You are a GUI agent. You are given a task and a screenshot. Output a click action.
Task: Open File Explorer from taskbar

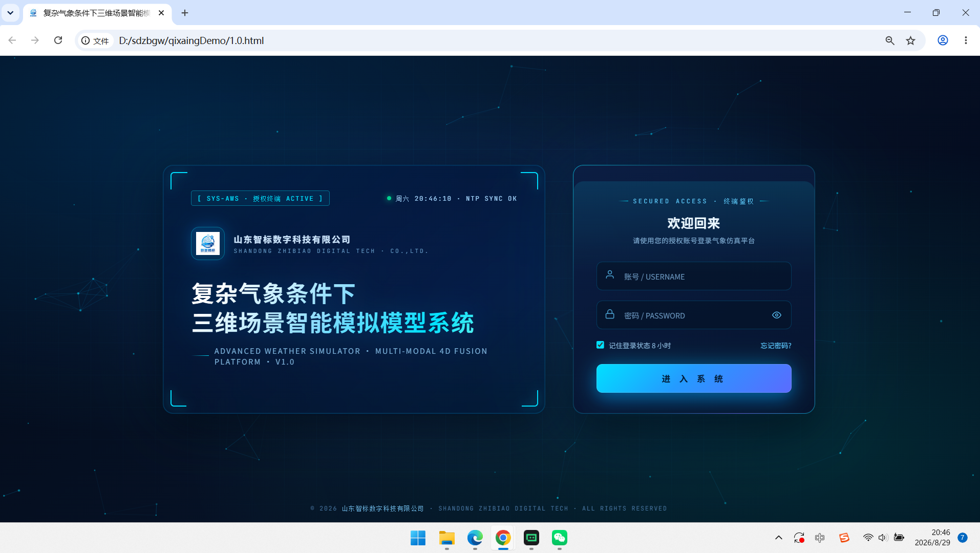click(446, 538)
